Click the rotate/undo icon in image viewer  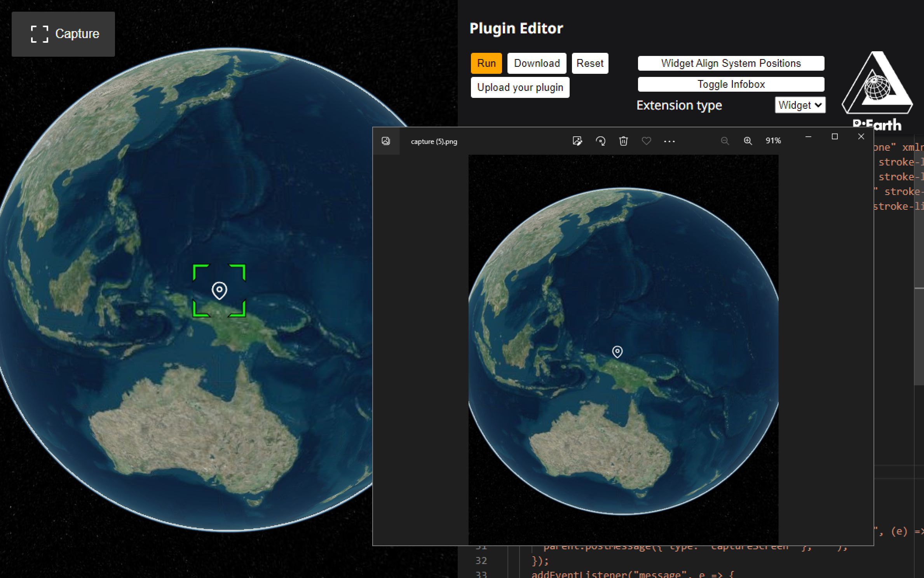(600, 141)
